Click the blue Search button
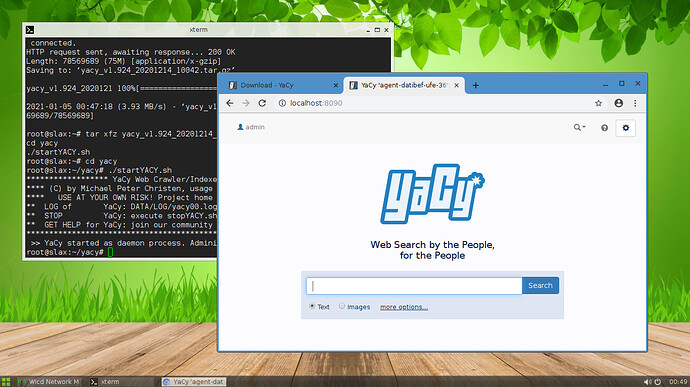This screenshot has width=690, height=387. (x=540, y=285)
